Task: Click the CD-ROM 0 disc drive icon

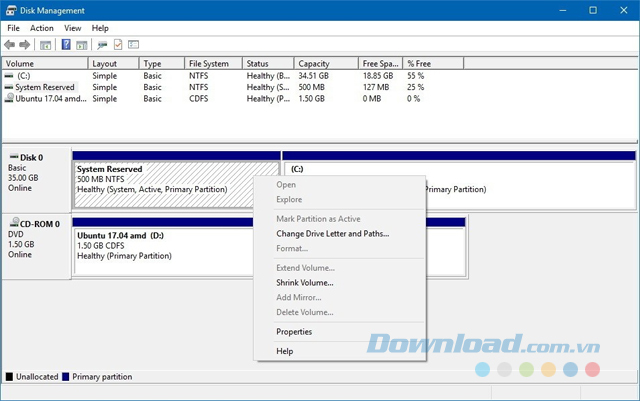Action: [14, 223]
